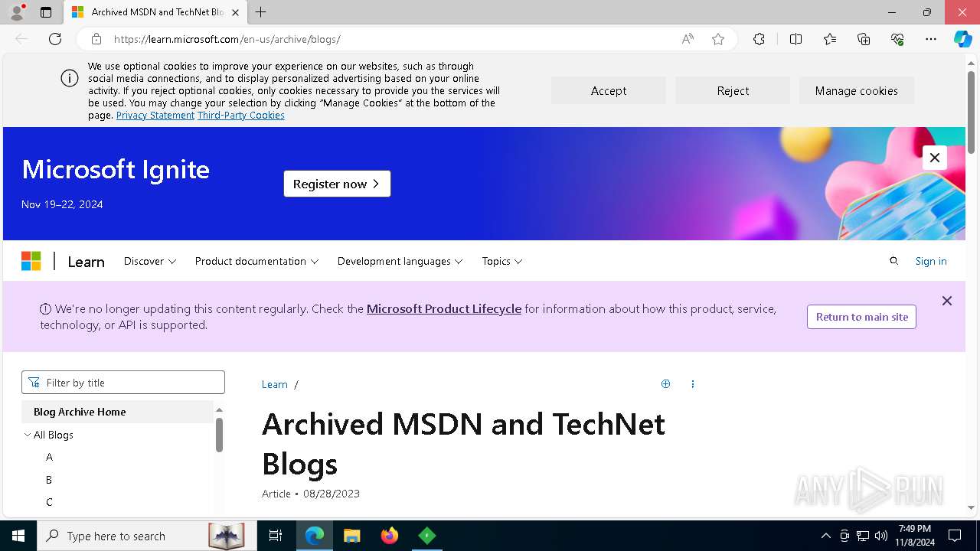Open Browser essentials heart icon
This screenshot has height=551, width=980.
point(897,39)
